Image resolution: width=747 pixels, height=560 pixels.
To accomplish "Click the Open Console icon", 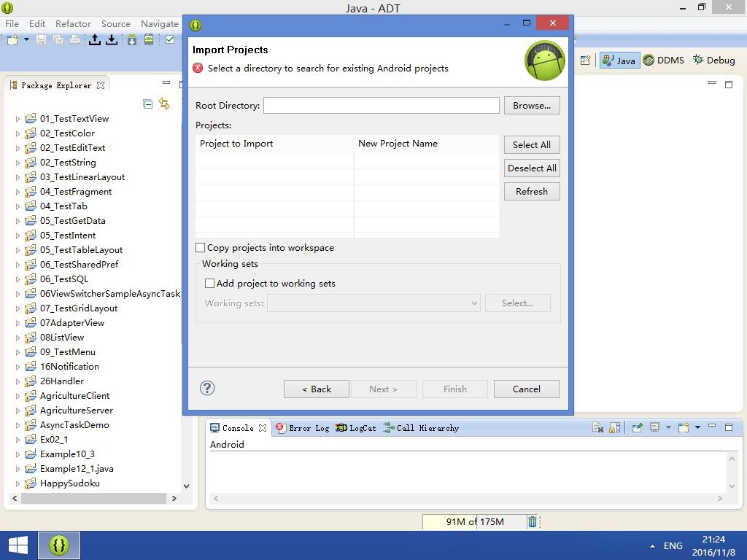I will tap(684, 427).
